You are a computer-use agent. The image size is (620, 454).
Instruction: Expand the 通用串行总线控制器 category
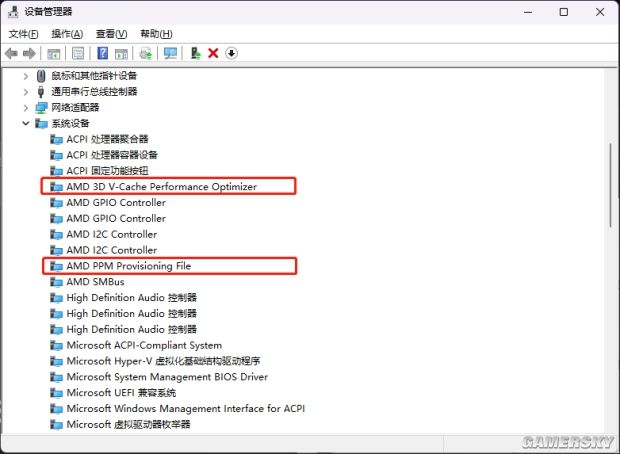(26, 92)
